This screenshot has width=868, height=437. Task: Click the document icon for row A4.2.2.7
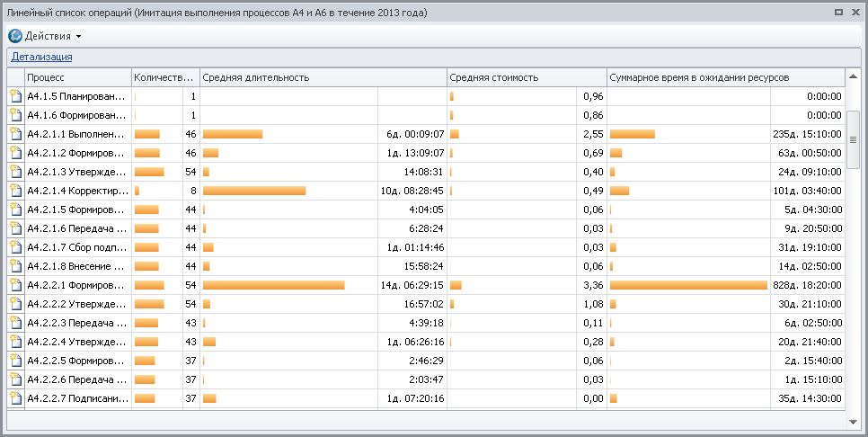[14, 398]
